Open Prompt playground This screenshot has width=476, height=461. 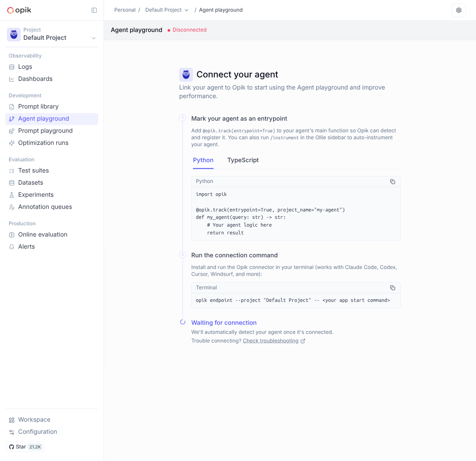tap(51, 131)
